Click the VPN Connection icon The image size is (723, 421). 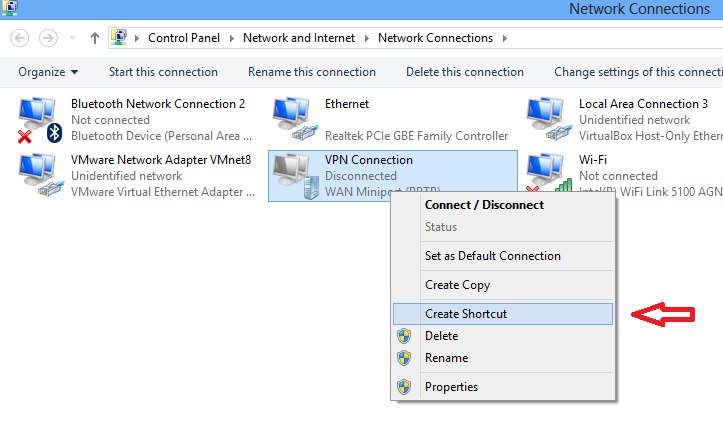click(293, 175)
